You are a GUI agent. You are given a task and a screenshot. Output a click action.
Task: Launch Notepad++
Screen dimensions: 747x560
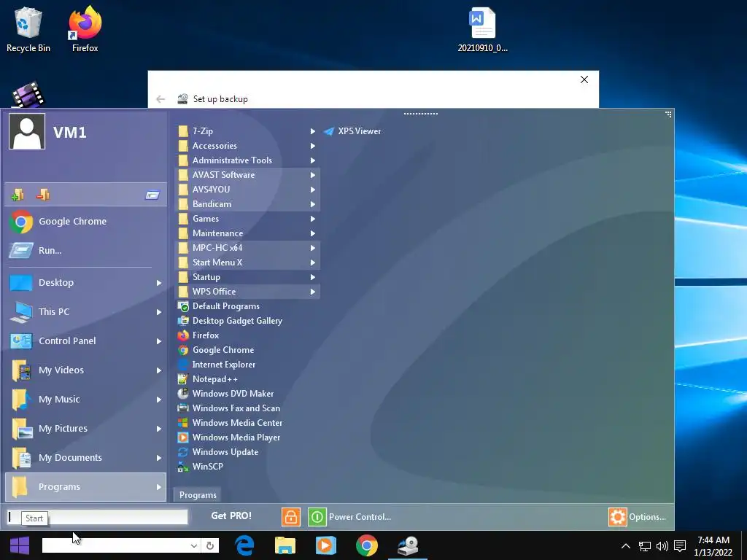208,379
